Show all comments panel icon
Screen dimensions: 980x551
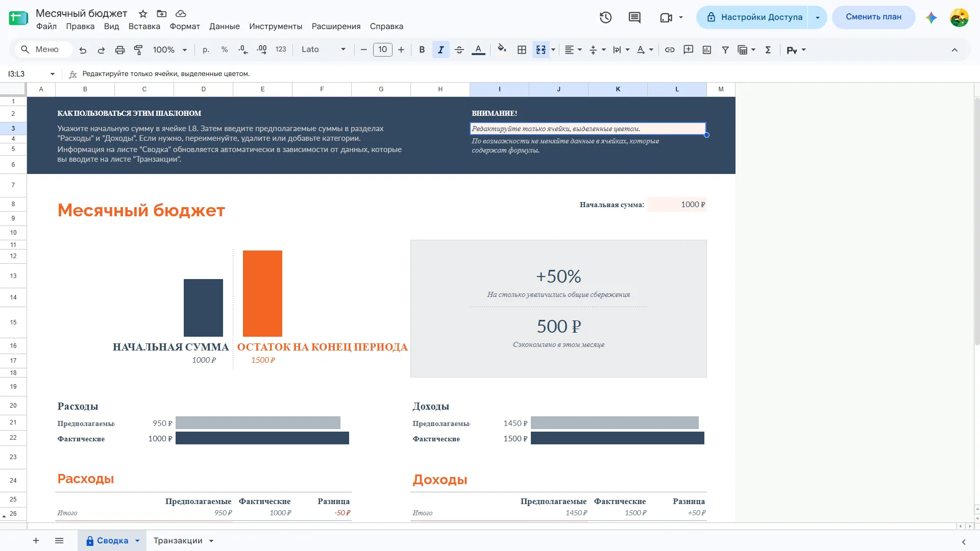(634, 17)
